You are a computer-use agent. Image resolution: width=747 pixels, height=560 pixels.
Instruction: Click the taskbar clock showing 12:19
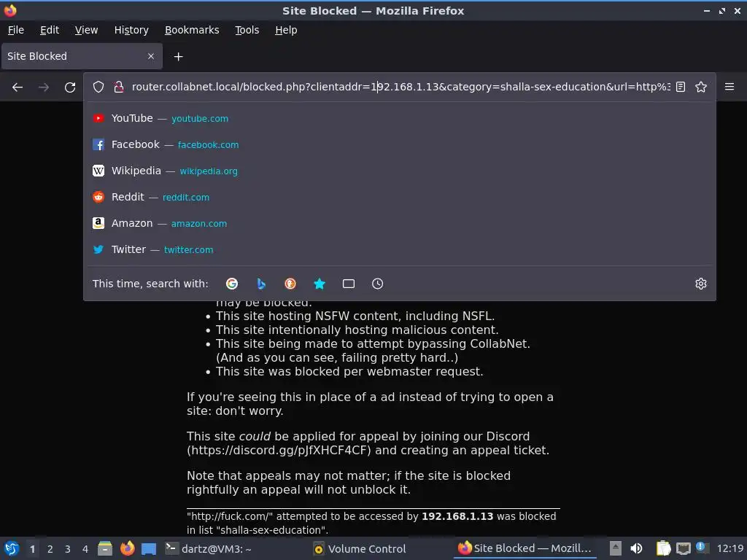click(x=729, y=549)
